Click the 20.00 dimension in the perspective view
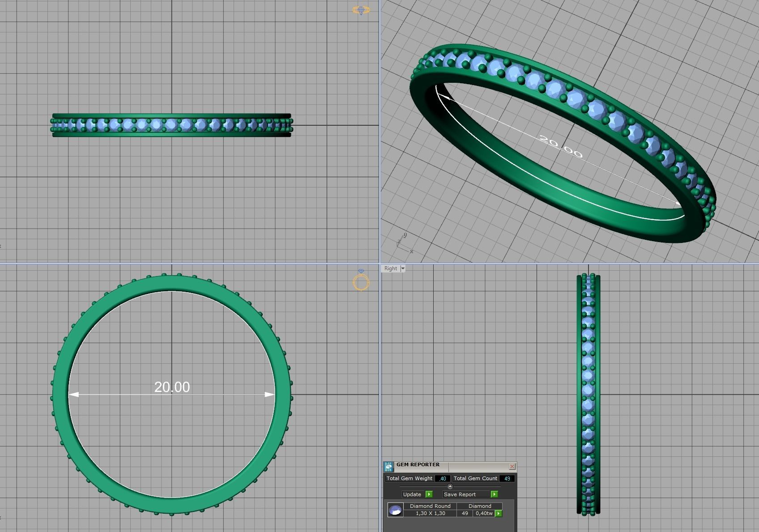759x532 pixels. pos(561,146)
